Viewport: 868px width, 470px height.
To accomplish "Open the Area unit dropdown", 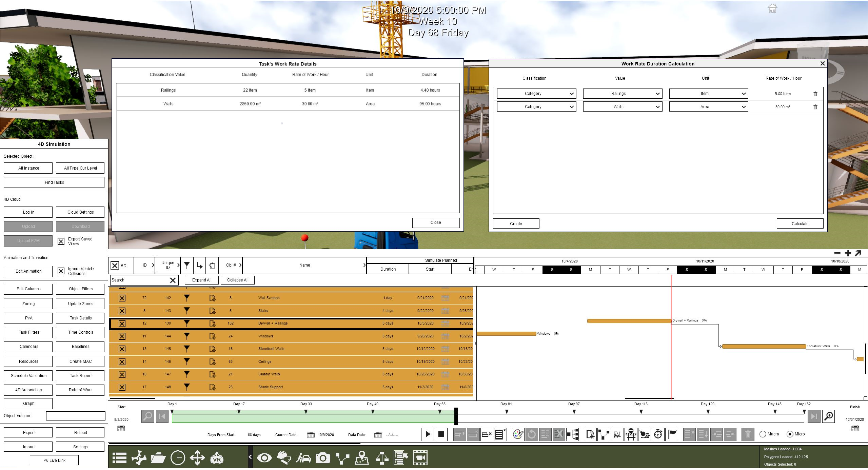I will (709, 107).
